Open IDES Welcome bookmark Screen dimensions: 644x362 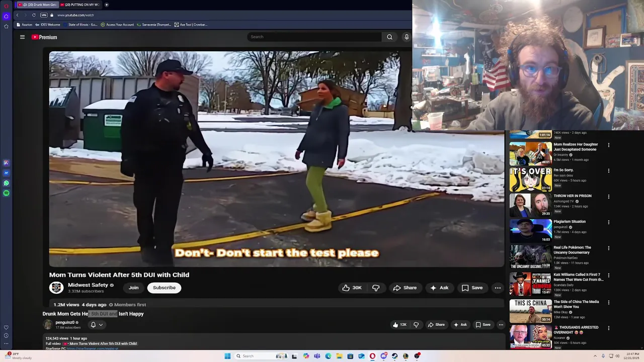coord(48,25)
